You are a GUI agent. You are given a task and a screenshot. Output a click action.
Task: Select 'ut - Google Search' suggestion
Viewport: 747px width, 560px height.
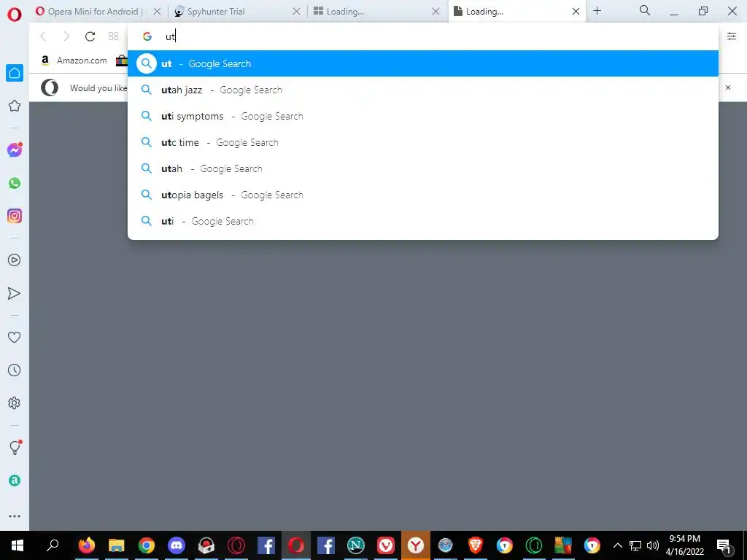[x=422, y=63]
